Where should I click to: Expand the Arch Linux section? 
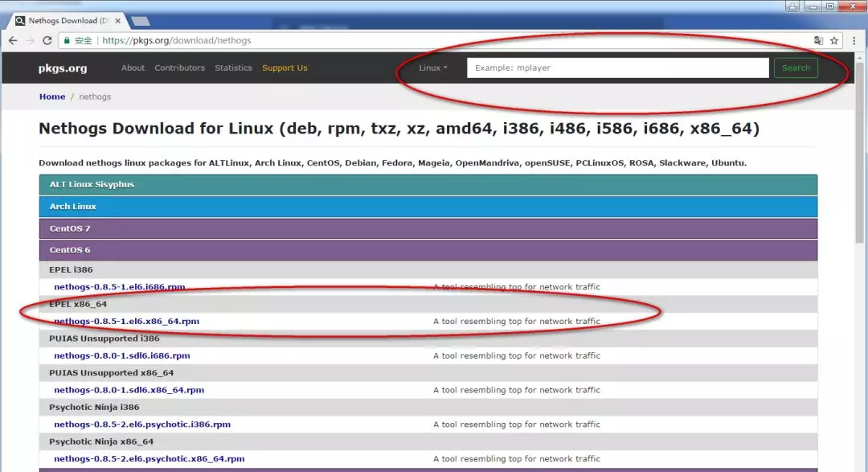click(x=428, y=206)
